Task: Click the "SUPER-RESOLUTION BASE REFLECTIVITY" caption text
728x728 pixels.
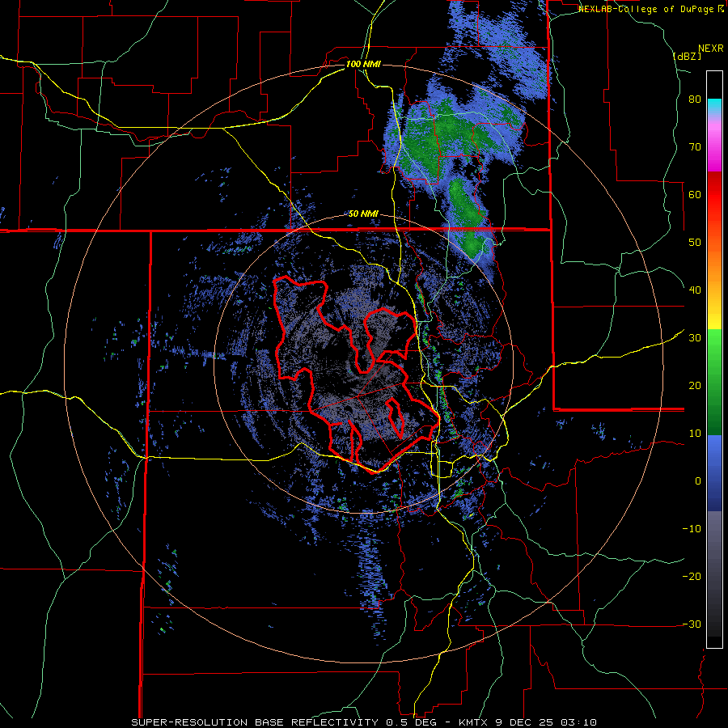Action: coord(255,722)
